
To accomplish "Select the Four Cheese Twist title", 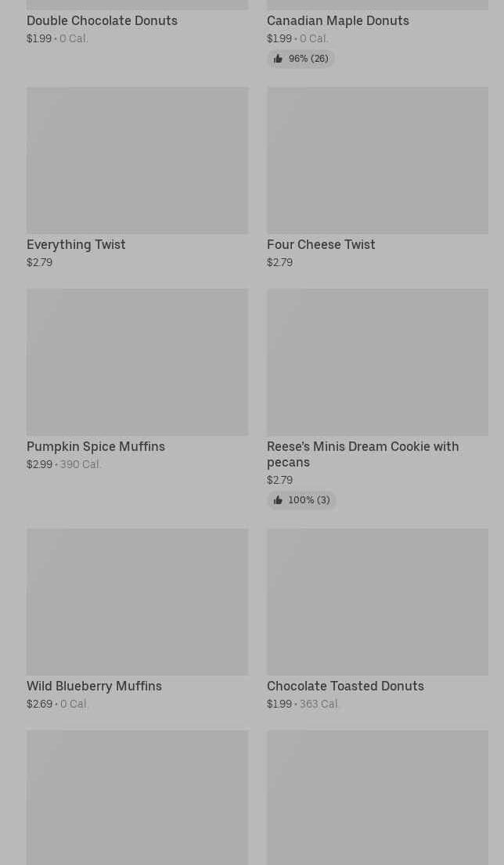I will click(x=321, y=244).
